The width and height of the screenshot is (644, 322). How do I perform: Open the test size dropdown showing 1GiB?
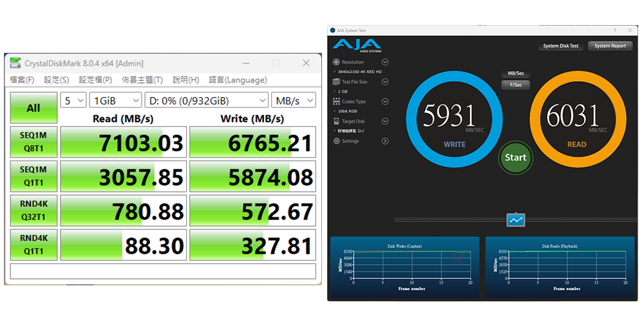(115, 100)
